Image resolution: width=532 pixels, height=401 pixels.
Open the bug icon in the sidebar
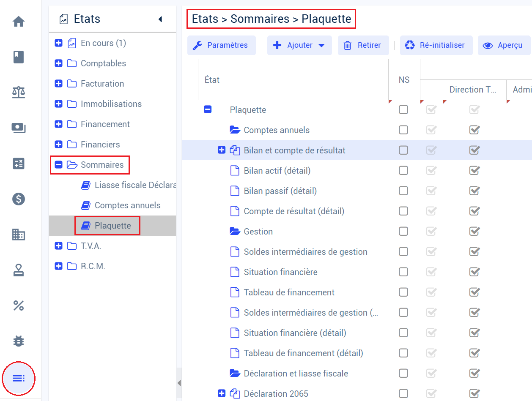pyautogui.click(x=19, y=341)
